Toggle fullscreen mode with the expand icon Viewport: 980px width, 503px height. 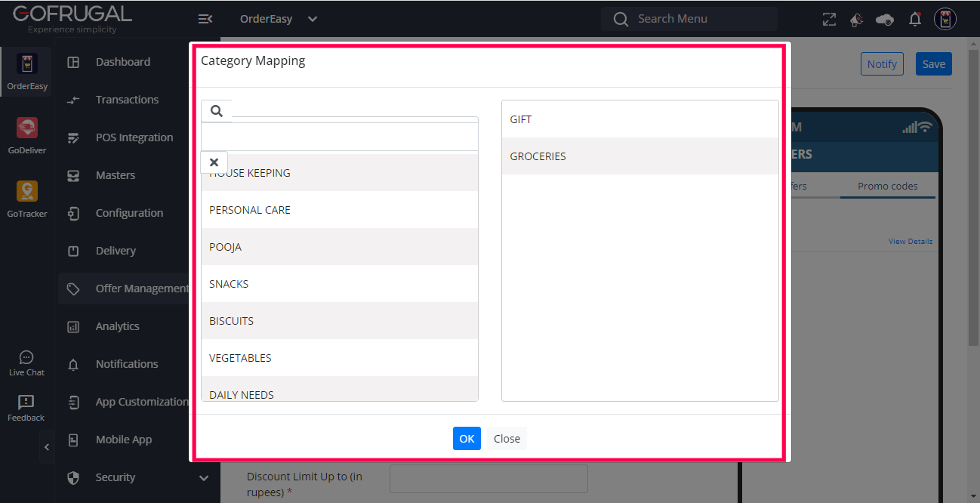pyautogui.click(x=829, y=20)
